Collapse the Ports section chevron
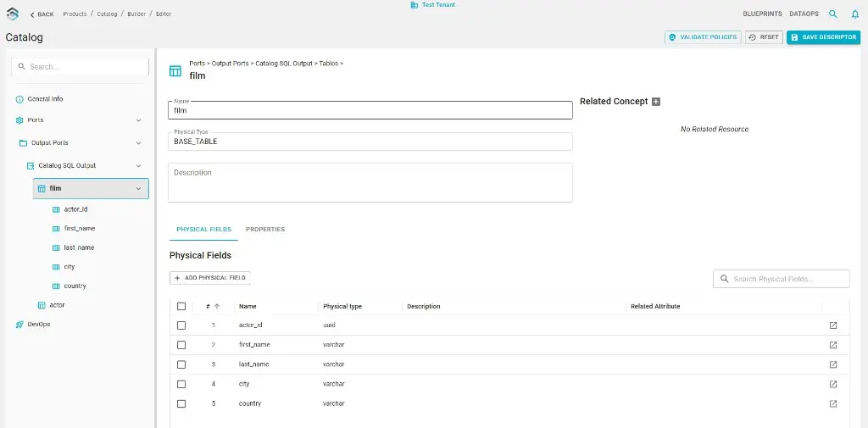This screenshot has height=428, width=868. pyautogui.click(x=138, y=120)
